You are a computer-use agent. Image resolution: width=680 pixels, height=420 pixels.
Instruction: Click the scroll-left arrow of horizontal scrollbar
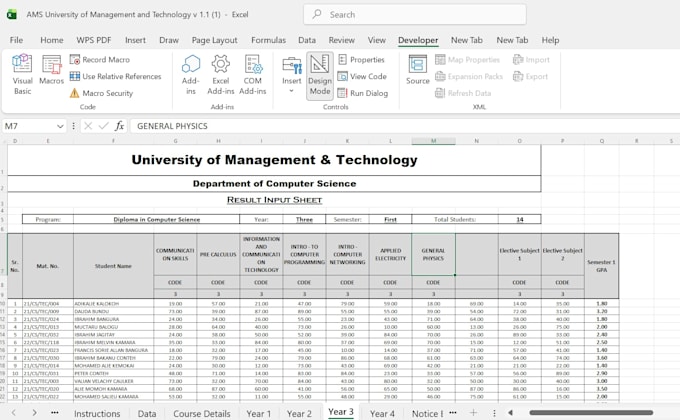pyautogui.click(x=510, y=413)
